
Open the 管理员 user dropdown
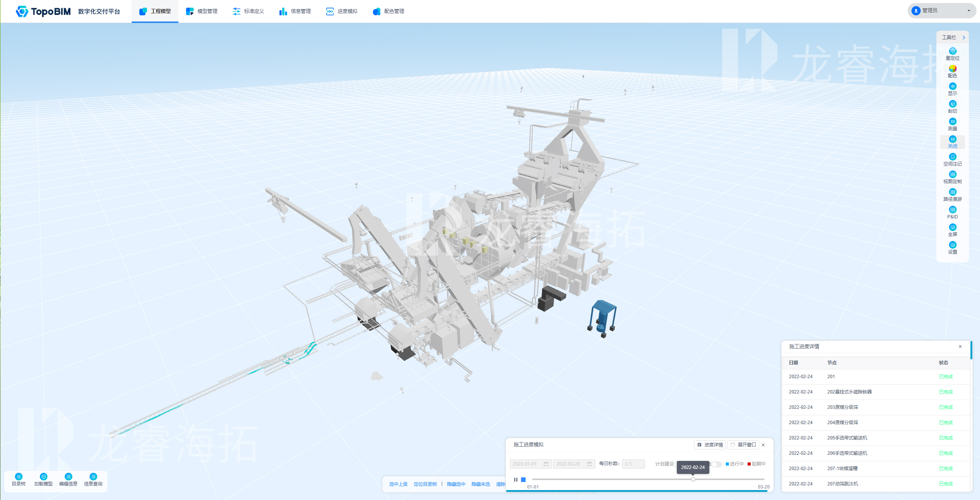click(x=941, y=11)
